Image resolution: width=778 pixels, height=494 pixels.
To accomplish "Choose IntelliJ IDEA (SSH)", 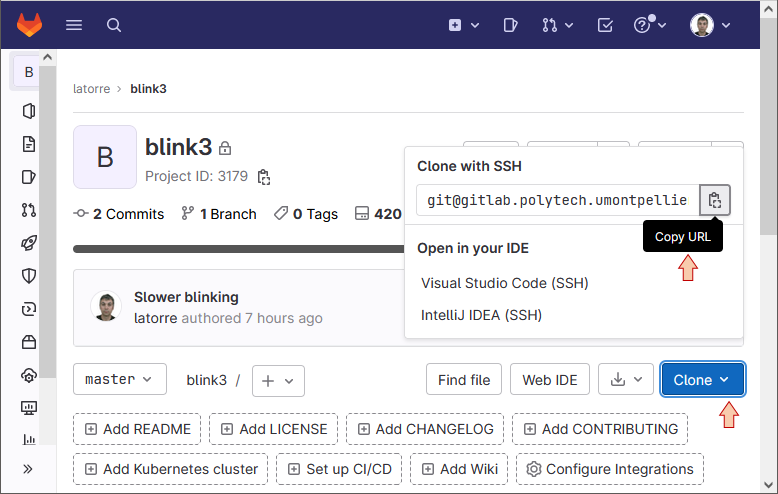I will coord(481,315).
